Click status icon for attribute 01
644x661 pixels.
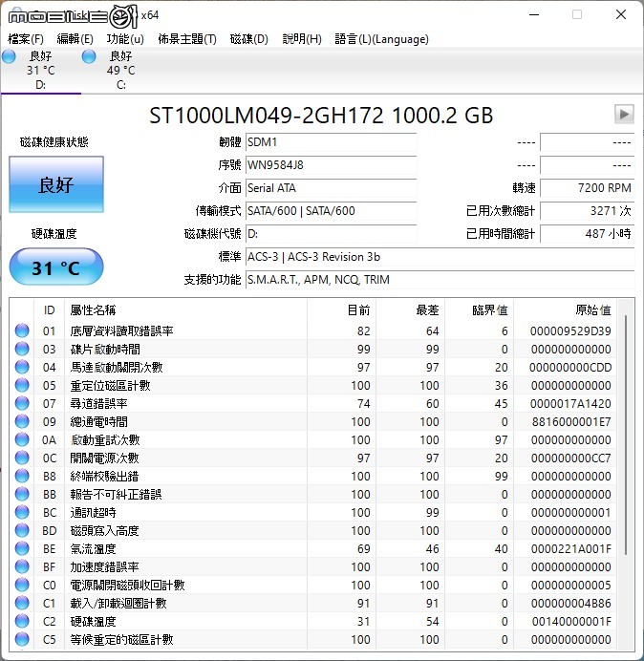(22, 330)
